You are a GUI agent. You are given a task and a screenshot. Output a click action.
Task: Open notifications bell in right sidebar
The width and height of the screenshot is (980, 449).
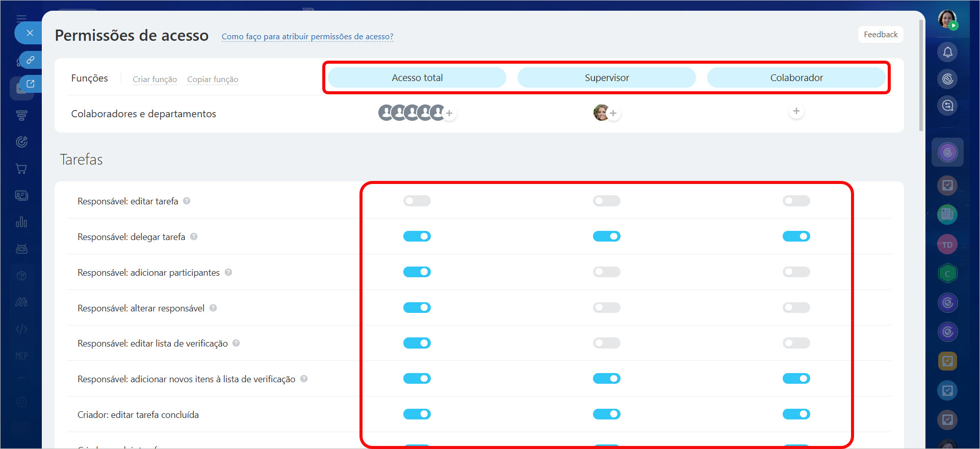947,52
